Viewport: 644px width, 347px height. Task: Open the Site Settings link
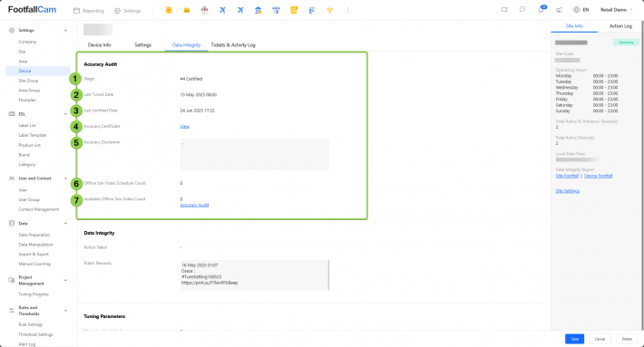(568, 191)
